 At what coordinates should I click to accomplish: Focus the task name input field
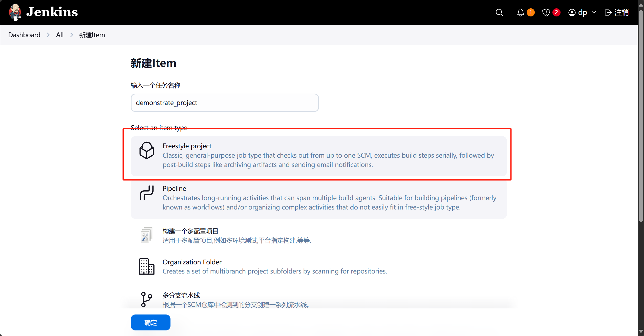click(224, 103)
